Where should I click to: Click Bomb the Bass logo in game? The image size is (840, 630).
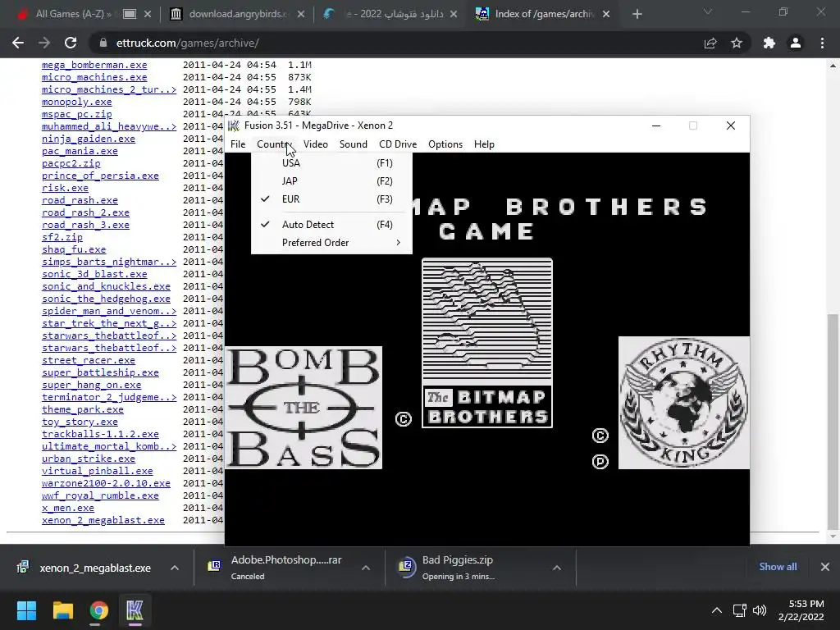304,408
